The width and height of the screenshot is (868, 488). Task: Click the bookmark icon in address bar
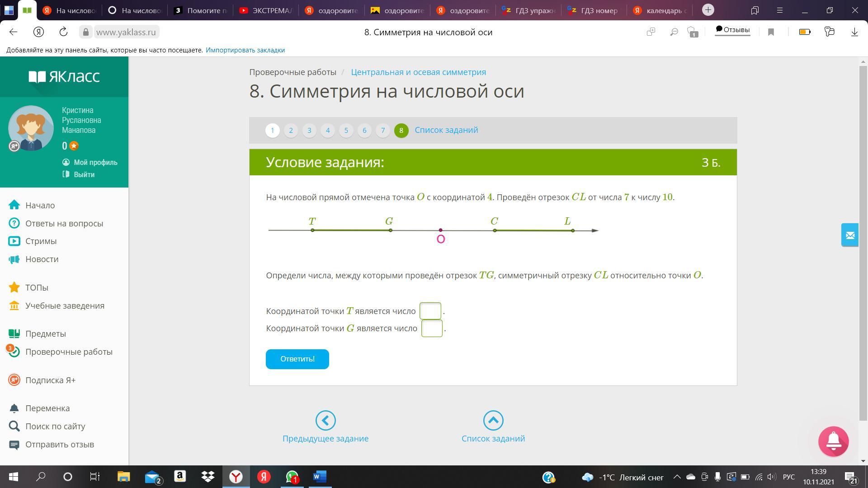tap(771, 32)
